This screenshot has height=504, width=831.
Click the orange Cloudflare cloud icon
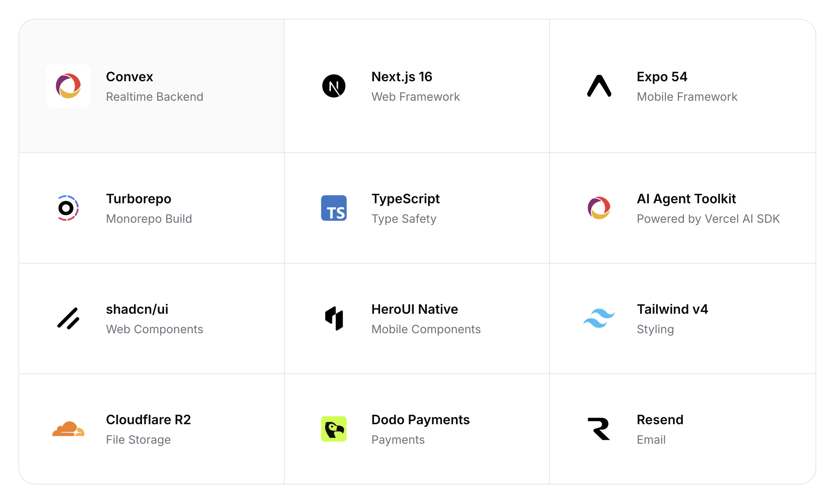tap(68, 429)
